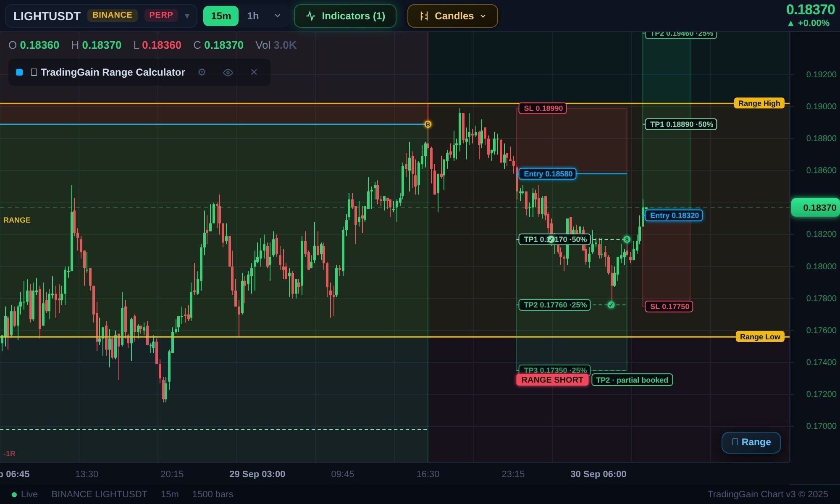Click the SL 0.18990 stop loss label

coord(543,108)
